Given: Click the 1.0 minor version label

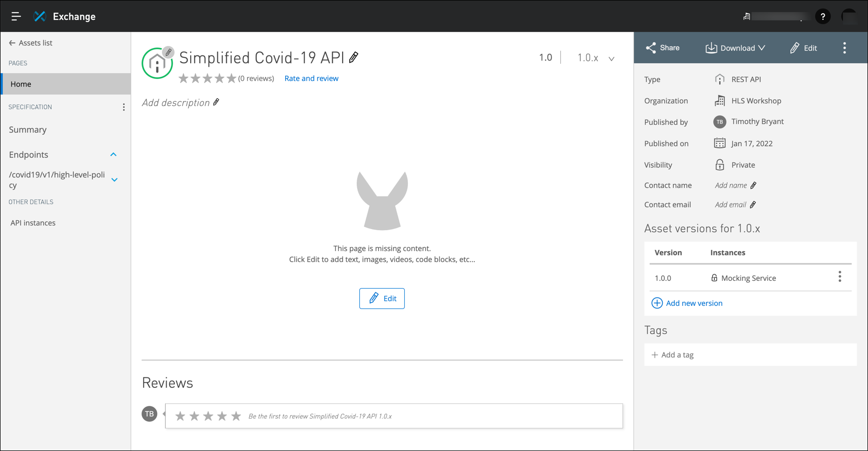Looking at the screenshot, I should [545, 57].
